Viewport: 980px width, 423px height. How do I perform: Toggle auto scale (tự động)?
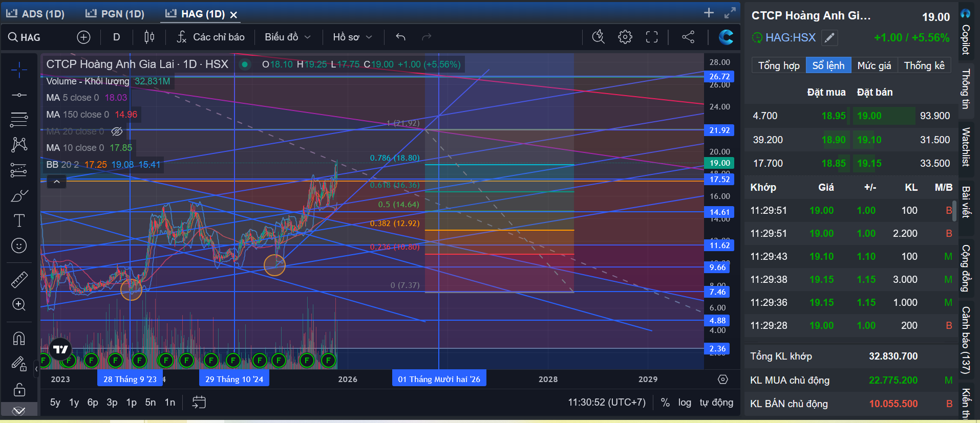coord(716,403)
